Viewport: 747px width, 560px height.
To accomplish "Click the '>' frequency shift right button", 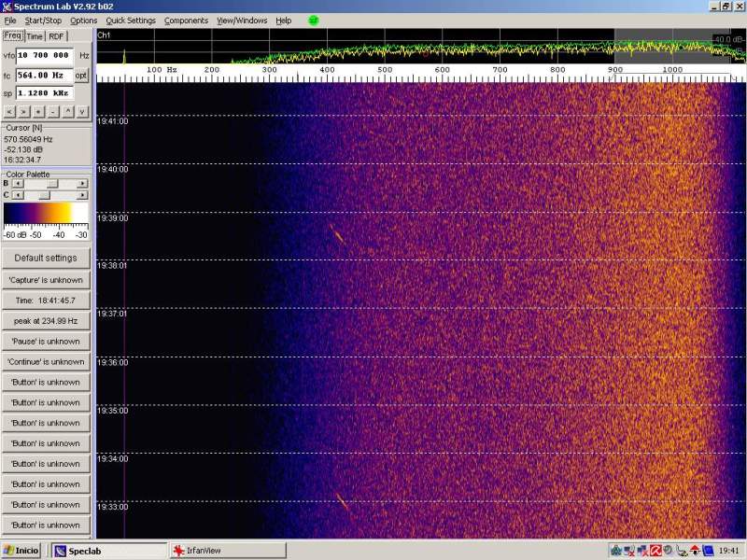I will [23, 111].
